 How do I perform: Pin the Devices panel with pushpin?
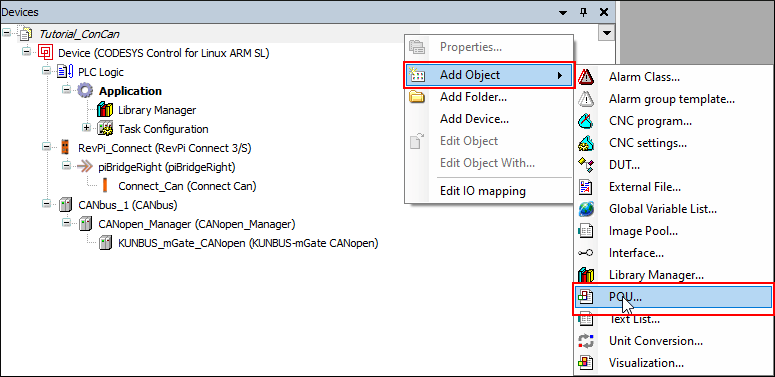click(583, 12)
